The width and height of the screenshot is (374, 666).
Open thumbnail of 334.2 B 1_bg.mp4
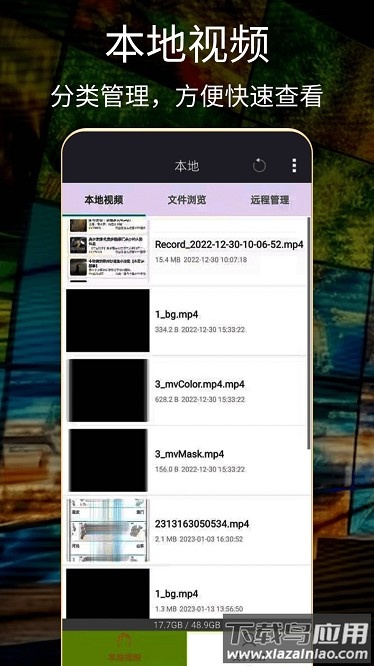pos(108,321)
